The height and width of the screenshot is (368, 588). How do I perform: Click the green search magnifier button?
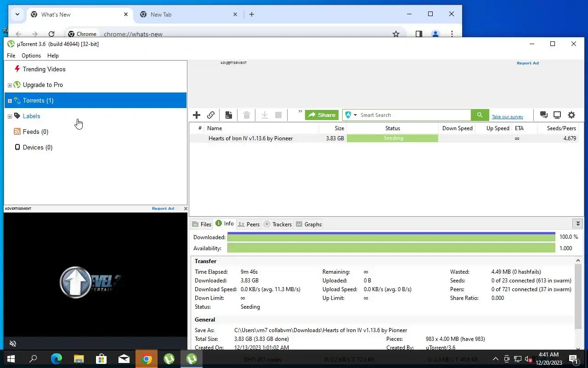coord(480,115)
